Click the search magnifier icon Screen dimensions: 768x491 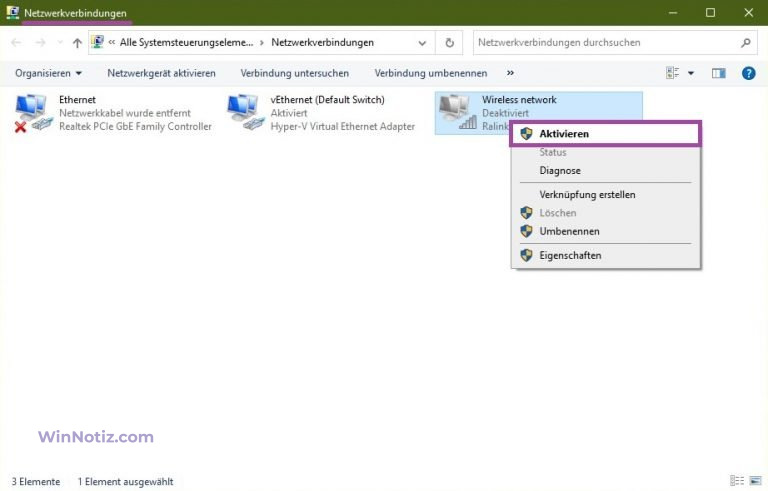[x=746, y=43]
